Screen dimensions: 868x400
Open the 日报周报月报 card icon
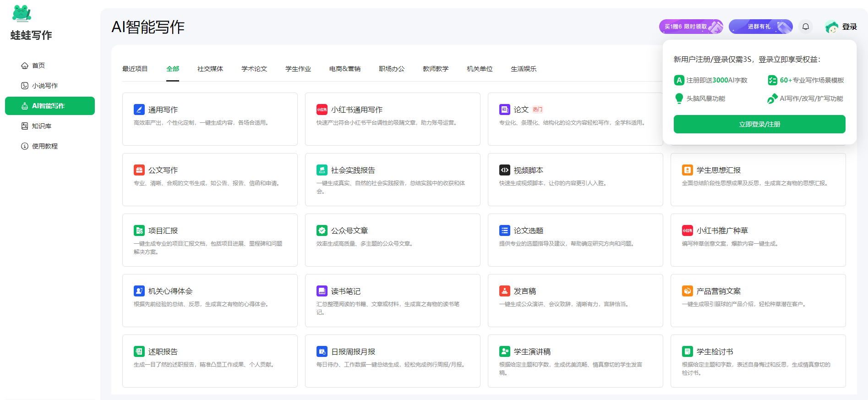[322, 351]
